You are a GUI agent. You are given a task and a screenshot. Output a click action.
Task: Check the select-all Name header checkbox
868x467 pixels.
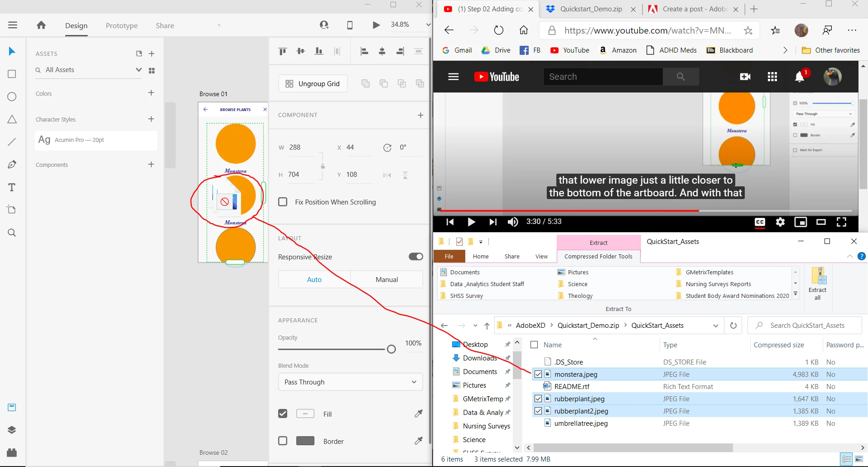click(534, 345)
